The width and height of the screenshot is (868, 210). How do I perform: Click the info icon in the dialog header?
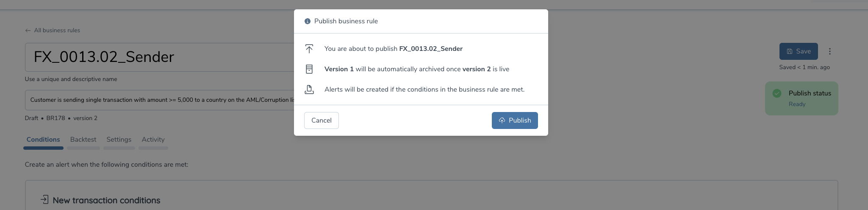(308, 21)
